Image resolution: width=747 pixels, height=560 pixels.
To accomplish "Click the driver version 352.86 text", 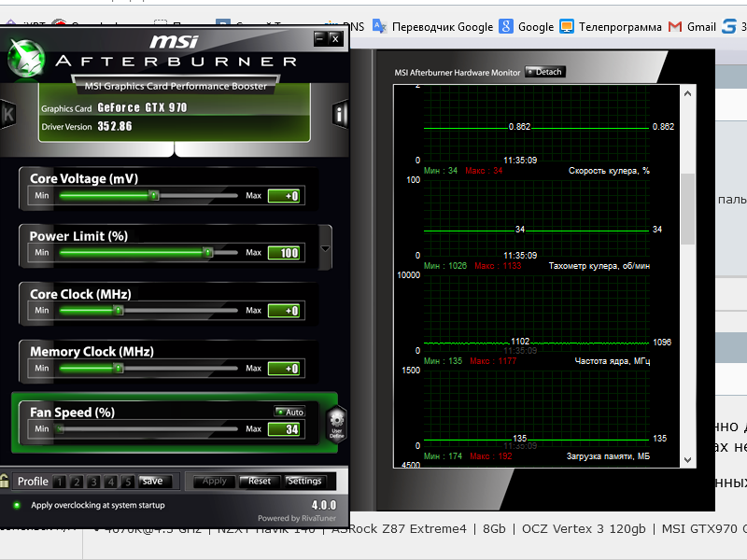I will pos(115,126).
